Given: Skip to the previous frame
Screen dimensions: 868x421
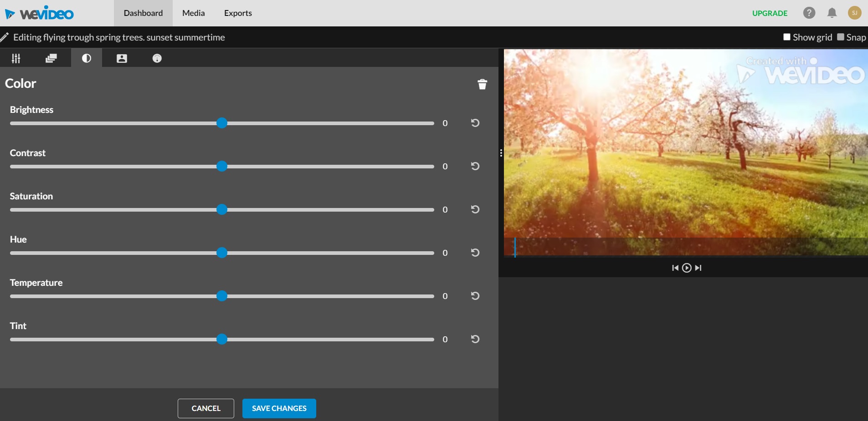Looking at the screenshot, I should pyautogui.click(x=675, y=268).
